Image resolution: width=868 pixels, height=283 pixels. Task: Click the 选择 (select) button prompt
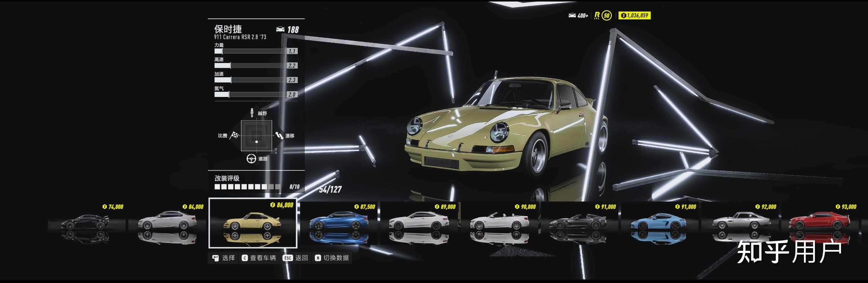pos(223,258)
